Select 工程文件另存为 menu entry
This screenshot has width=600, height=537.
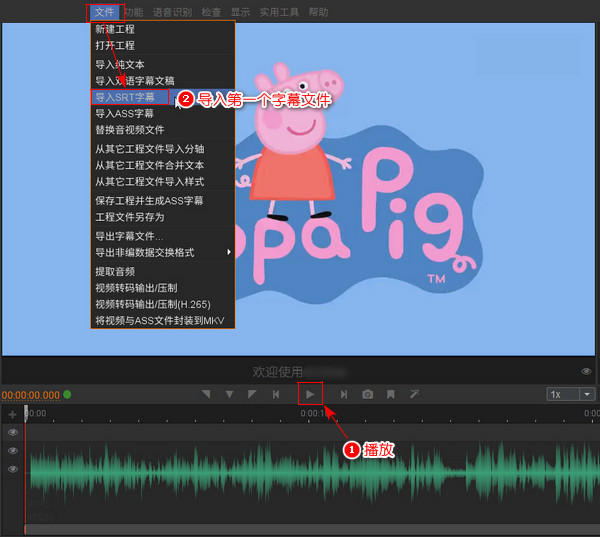click(x=163, y=217)
